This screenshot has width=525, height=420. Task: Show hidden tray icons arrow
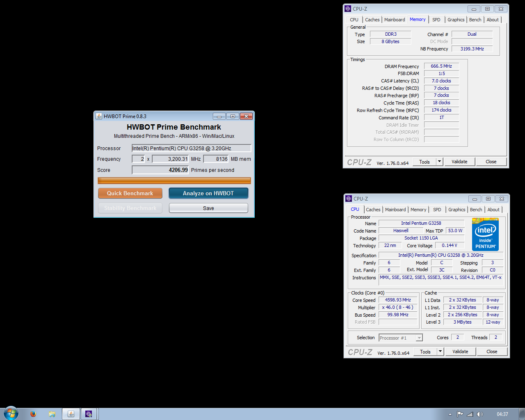(x=450, y=414)
